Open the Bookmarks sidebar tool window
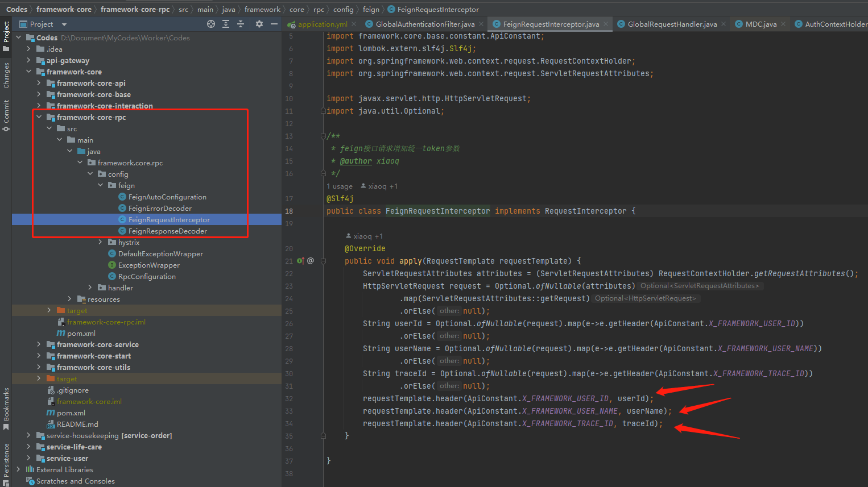868x487 pixels. (x=6, y=409)
